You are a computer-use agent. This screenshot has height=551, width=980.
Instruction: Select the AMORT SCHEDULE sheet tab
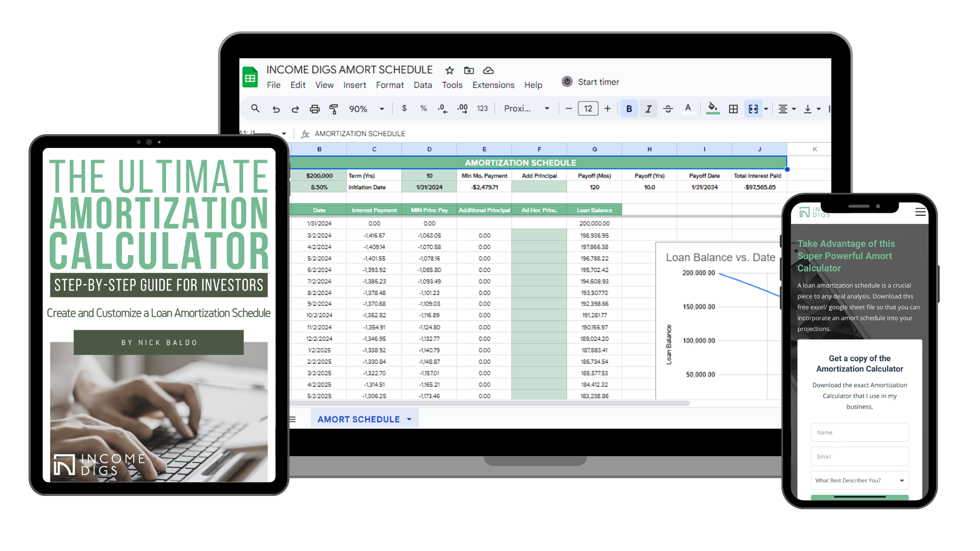click(x=358, y=419)
